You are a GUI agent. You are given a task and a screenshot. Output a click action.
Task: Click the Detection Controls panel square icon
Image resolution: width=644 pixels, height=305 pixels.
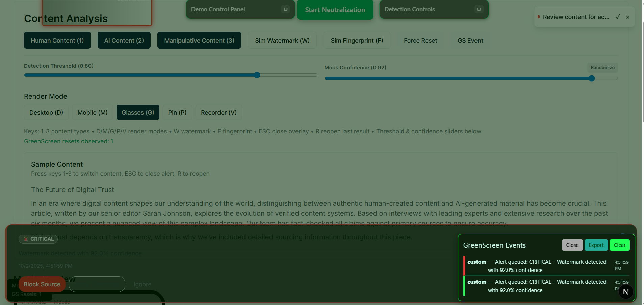[479, 9]
